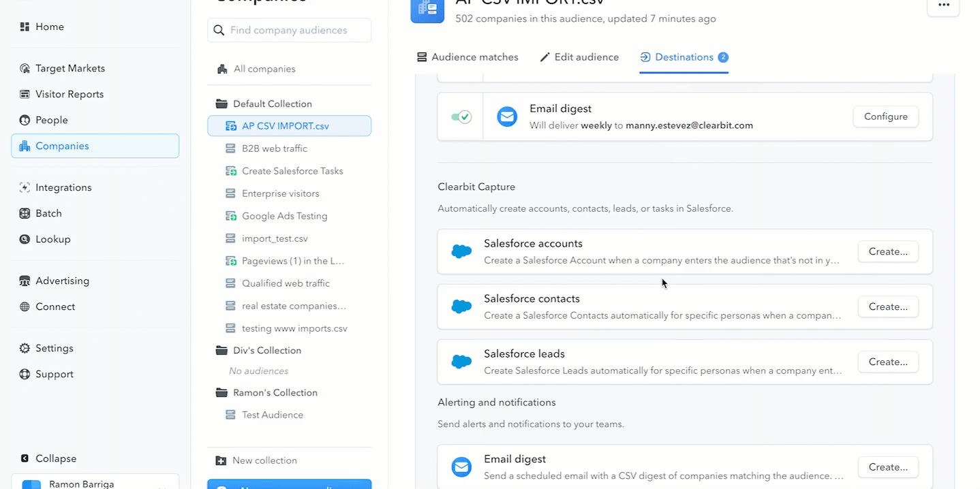Click the All companies building icon
The height and width of the screenshot is (489, 980).
point(221,69)
